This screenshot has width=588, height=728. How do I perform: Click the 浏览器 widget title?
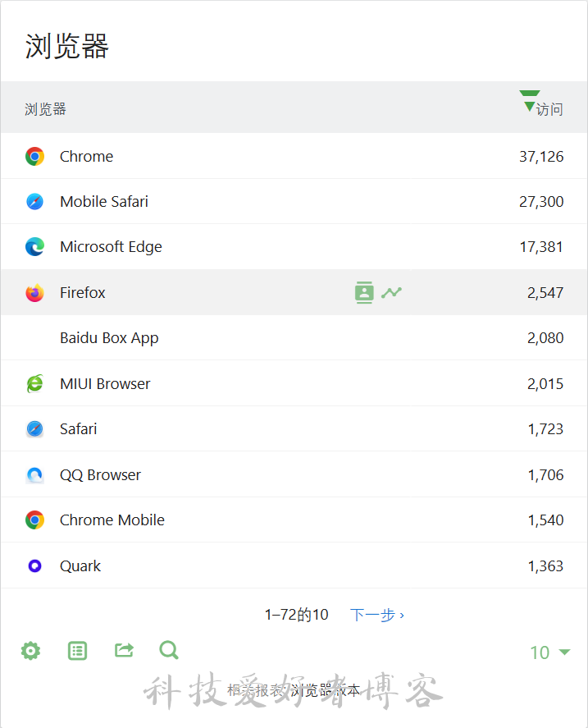pos(66,47)
